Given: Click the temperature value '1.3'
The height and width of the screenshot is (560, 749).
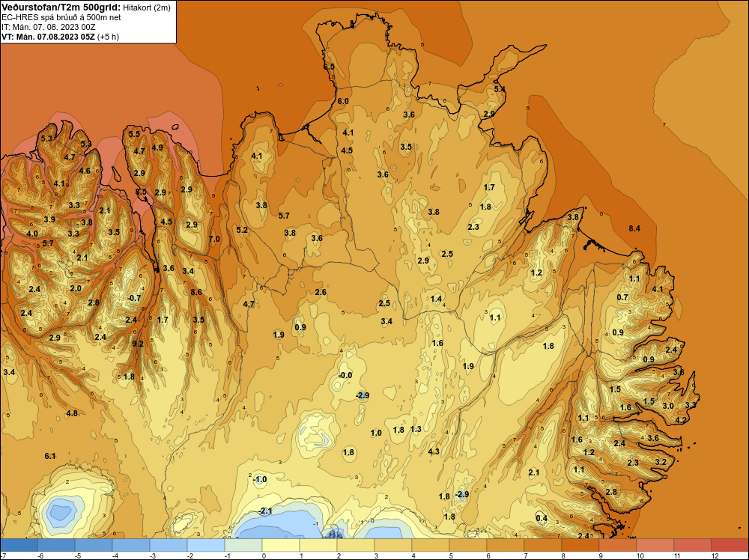Looking at the screenshot, I should tap(416, 429).
